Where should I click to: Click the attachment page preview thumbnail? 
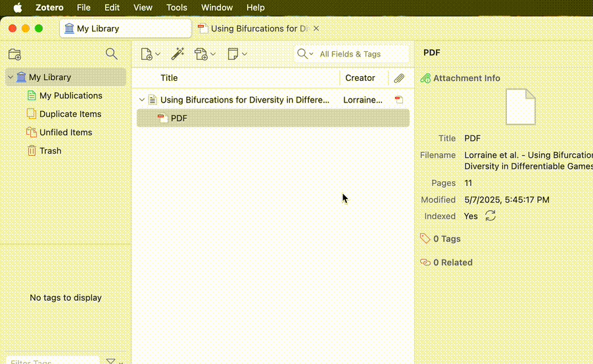[x=521, y=106]
